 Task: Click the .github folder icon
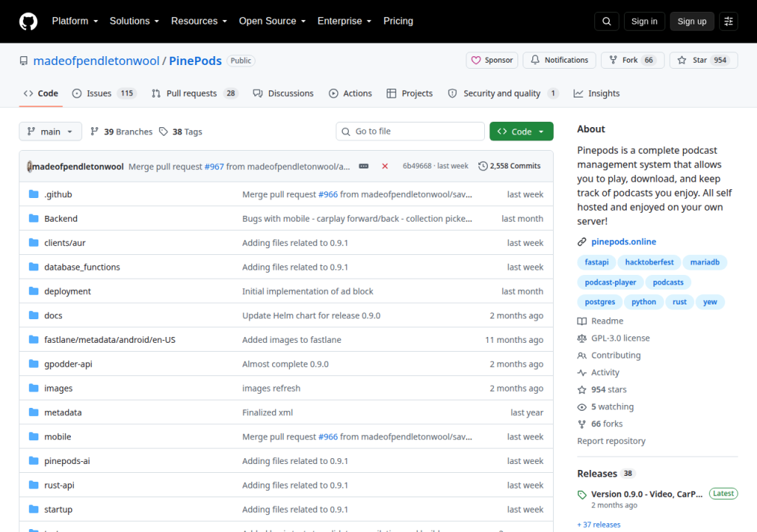[x=33, y=194]
